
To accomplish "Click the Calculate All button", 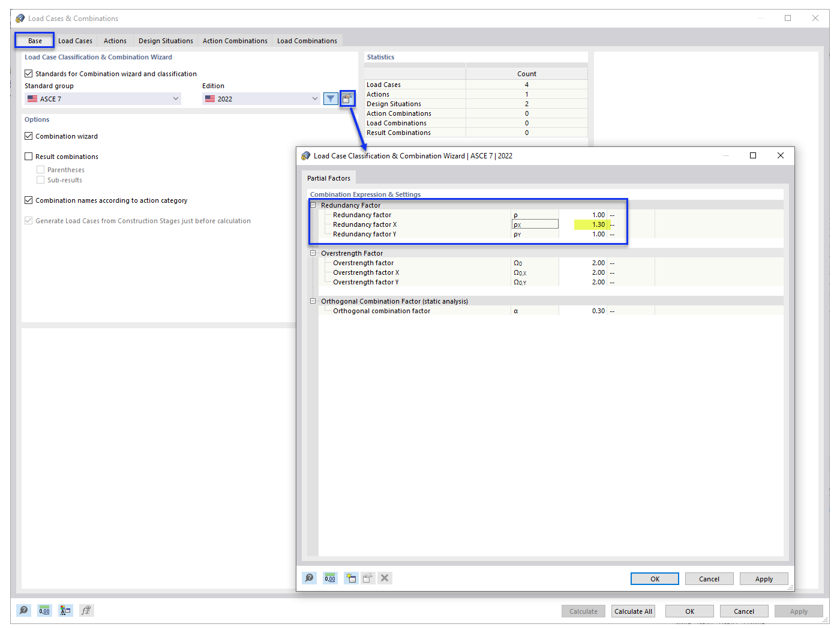I will (x=633, y=611).
